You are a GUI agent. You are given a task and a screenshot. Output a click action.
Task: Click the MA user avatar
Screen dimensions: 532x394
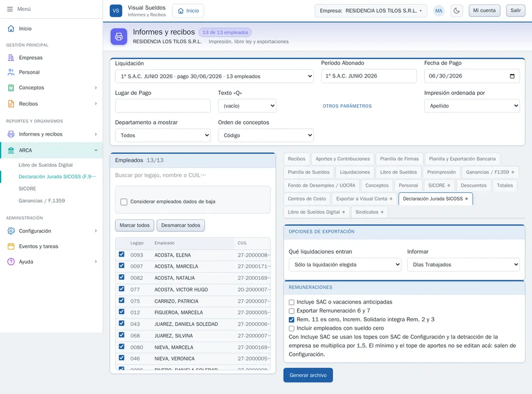439,11
